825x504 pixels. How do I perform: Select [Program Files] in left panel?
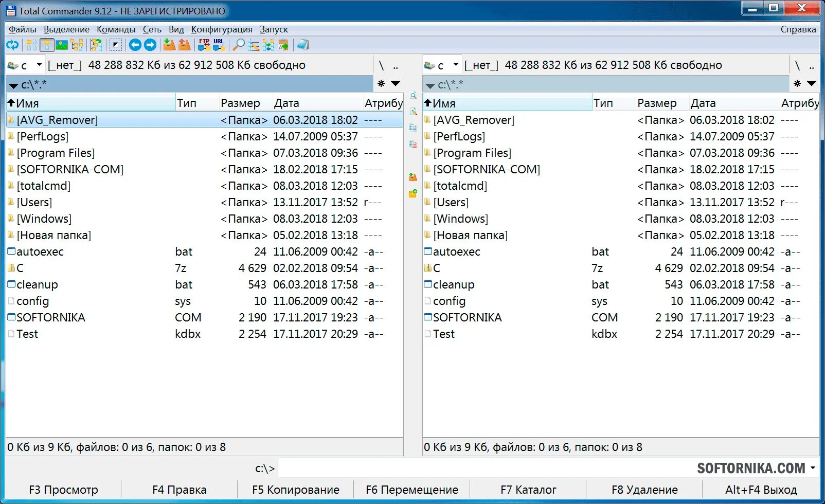point(205,153)
